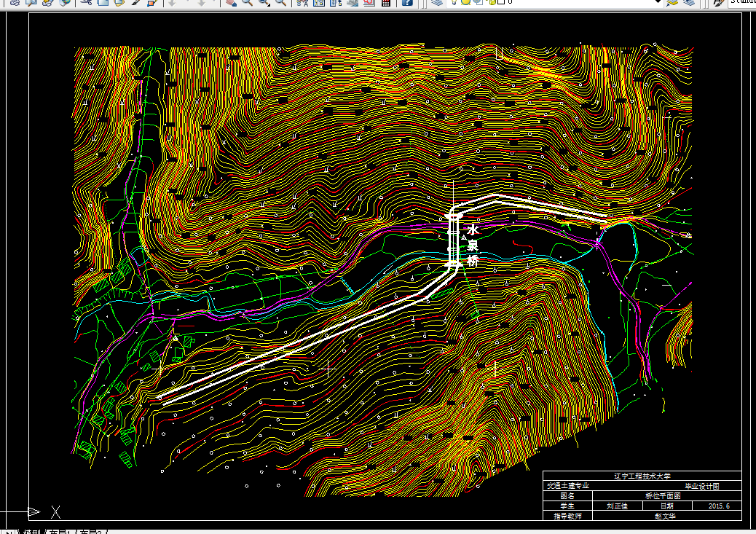This screenshot has height=534, width=756.
Task: Click the Zoom Previous magnifier icon
Action: pos(280,2)
